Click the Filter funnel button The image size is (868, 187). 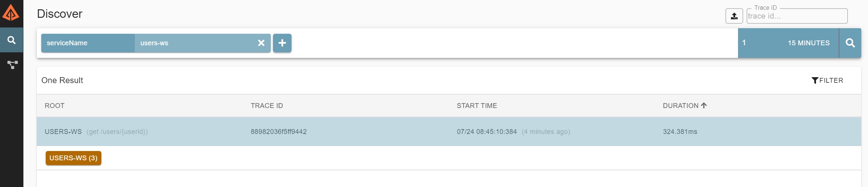click(827, 81)
